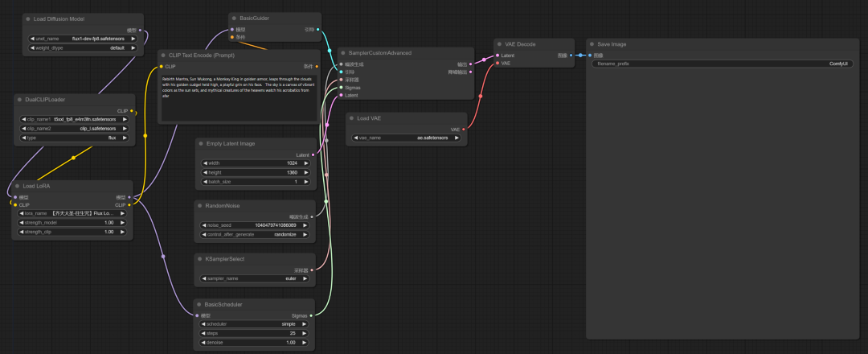868x354 pixels.
Task: Open the sampler_name dropdown showing euler
Action: (256, 278)
